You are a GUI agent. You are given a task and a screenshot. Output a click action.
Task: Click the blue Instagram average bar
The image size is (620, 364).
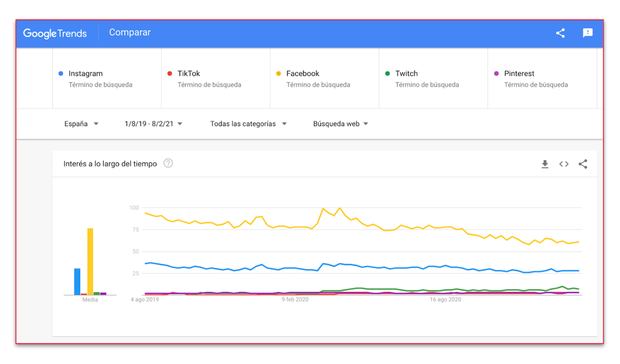pos(78,281)
